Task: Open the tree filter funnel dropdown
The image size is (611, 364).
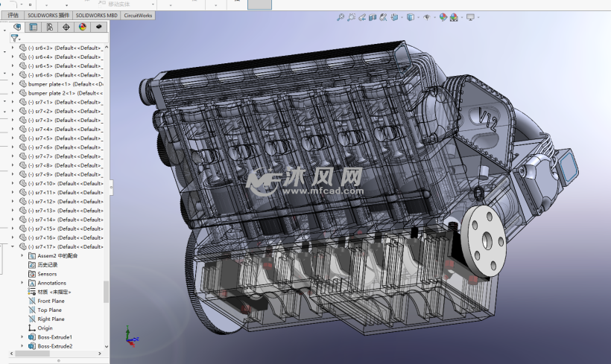Action: click(15, 37)
